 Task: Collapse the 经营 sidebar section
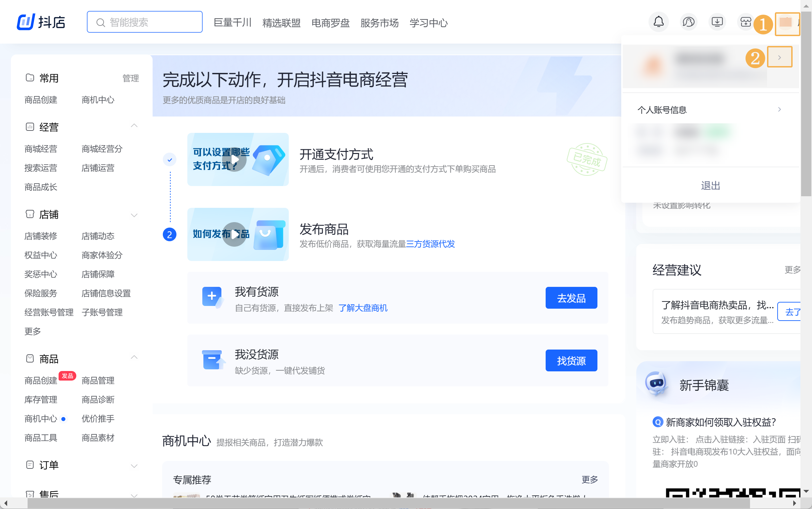point(134,126)
